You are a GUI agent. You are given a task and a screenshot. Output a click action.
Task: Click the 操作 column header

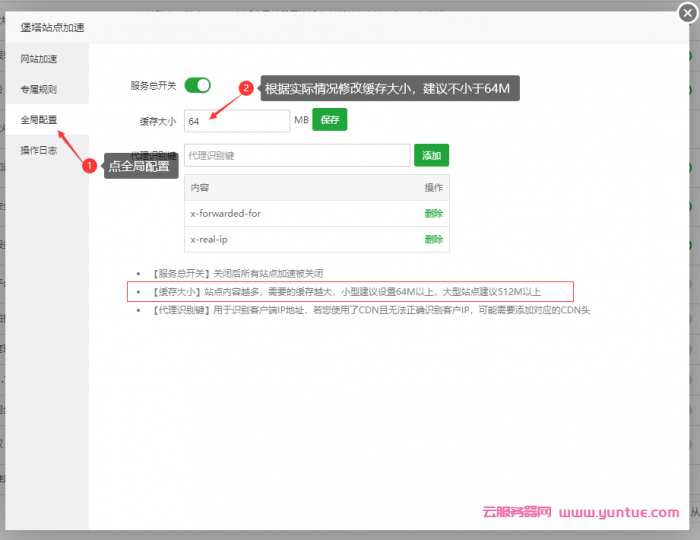(433, 188)
